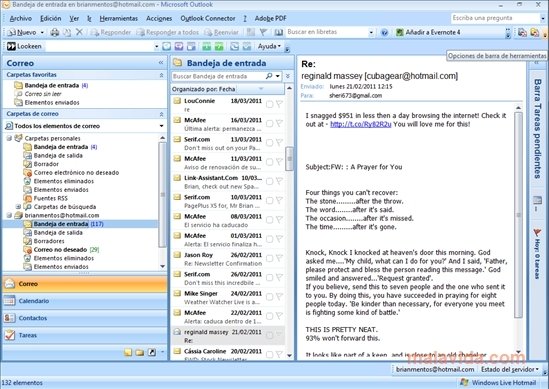Viewport: 549px width, 389px height.
Task: Click the Buscar Bandeja de entrada search field
Action: [x=219, y=76]
